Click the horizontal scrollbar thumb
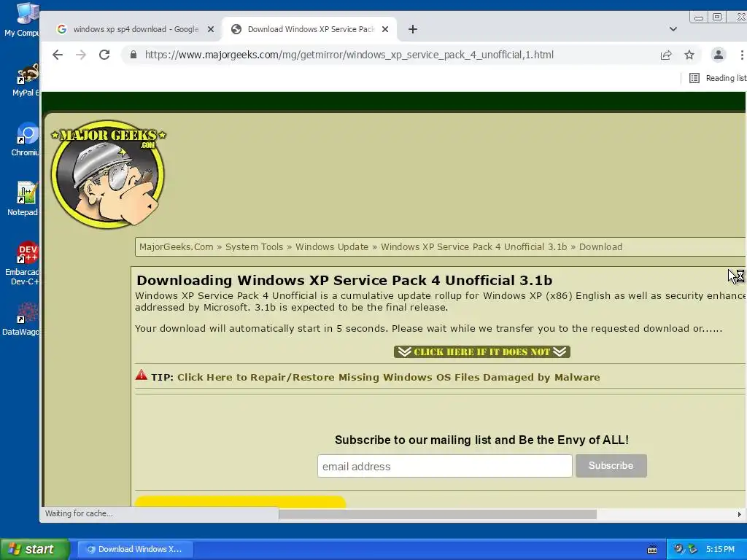This screenshot has height=560, width=747. tap(438, 514)
